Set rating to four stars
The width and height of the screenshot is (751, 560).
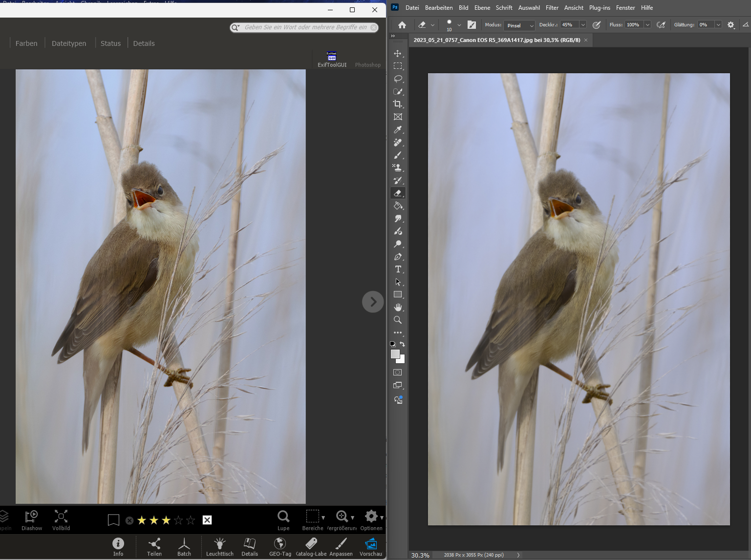coord(178,520)
